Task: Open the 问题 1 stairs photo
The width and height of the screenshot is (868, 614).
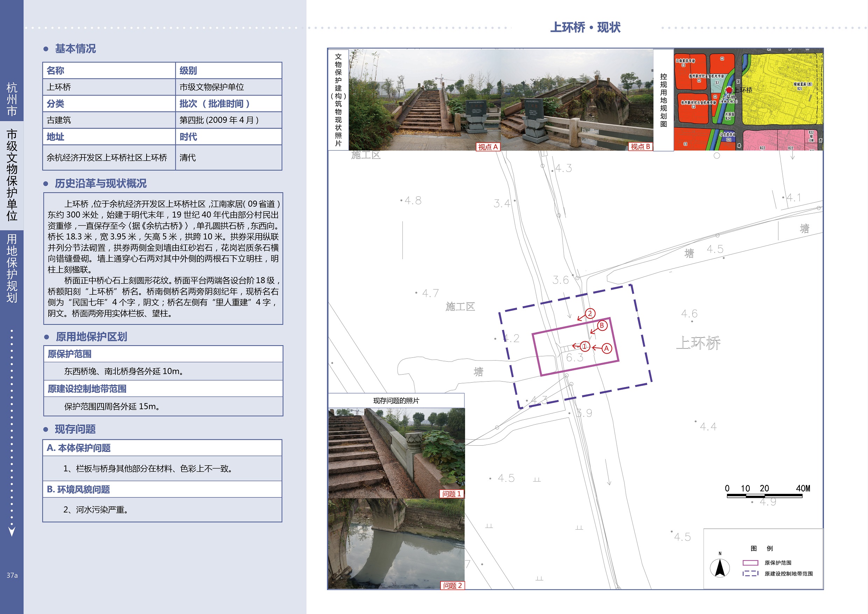Action: click(396, 453)
